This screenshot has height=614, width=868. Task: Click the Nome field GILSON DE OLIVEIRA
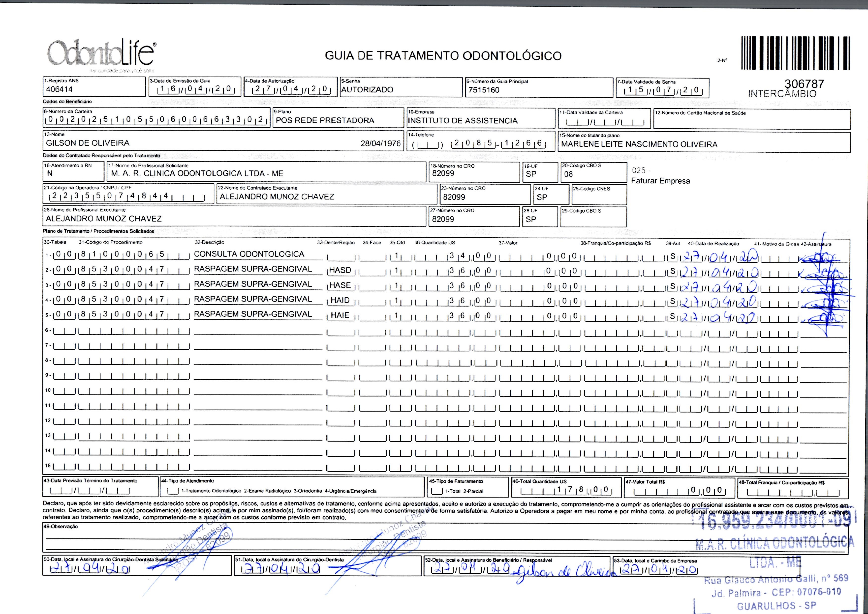(x=88, y=143)
